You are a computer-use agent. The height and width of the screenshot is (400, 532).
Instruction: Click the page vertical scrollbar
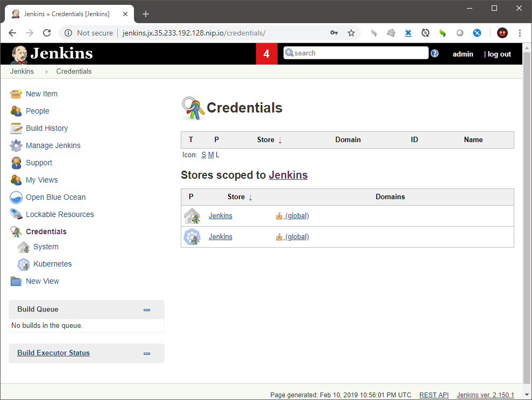coord(527,217)
